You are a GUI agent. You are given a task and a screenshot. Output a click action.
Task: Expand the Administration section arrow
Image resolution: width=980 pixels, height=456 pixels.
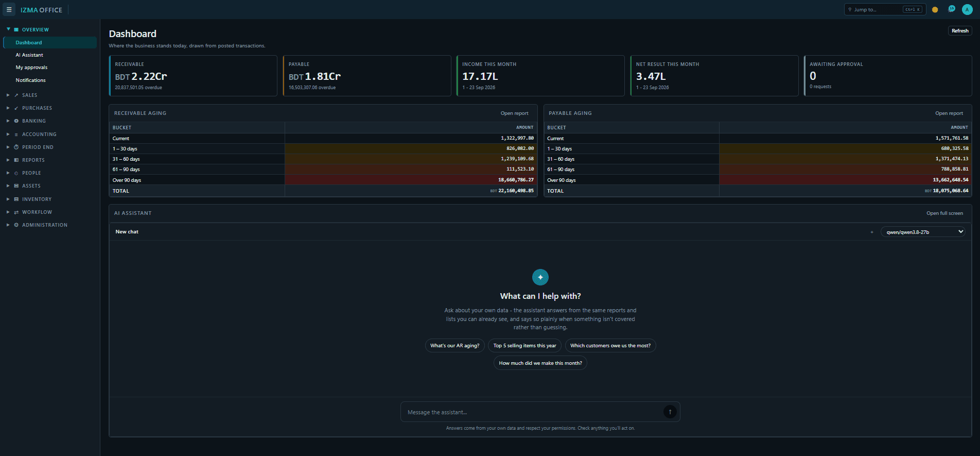point(8,225)
